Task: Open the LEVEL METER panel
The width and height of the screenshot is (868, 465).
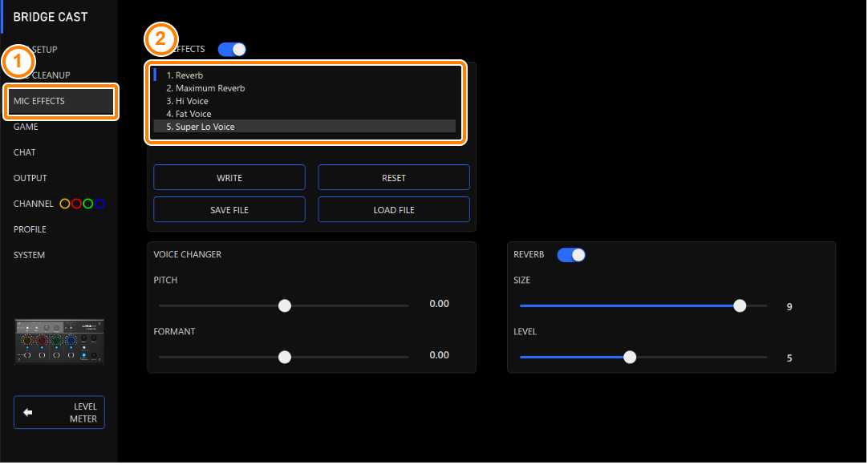Action: click(59, 412)
